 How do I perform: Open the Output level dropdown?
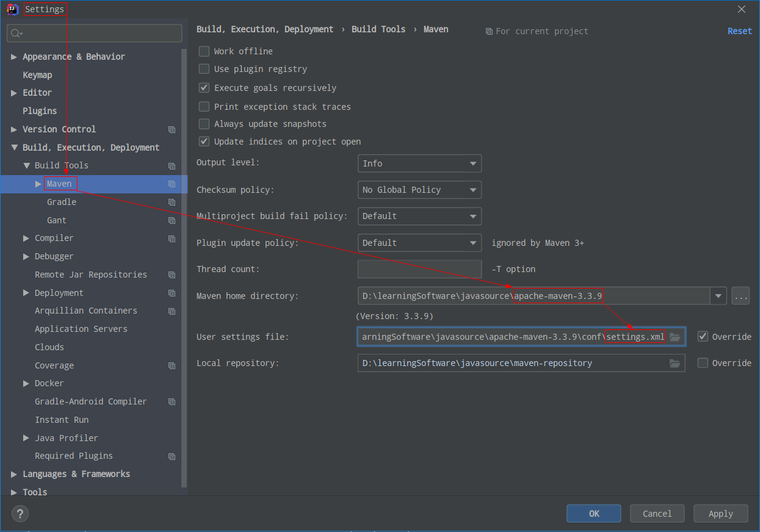[419, 164]
